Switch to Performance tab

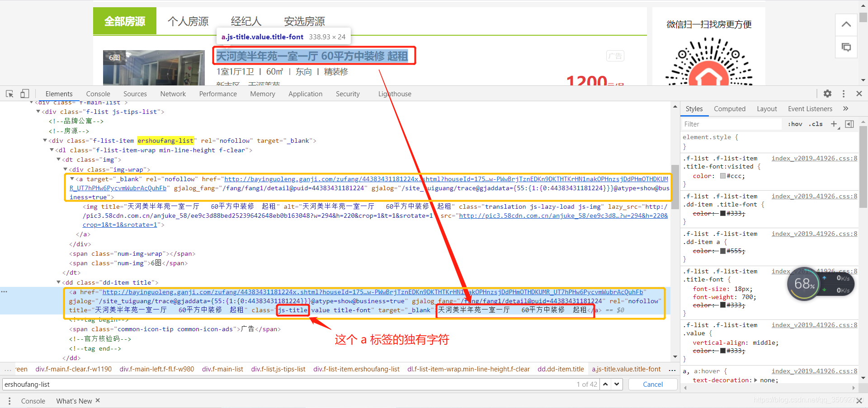[218, 94]
